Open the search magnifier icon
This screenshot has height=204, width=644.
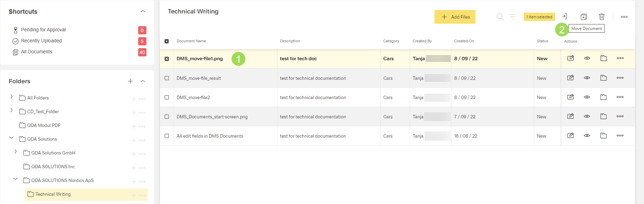pos(500,17)
